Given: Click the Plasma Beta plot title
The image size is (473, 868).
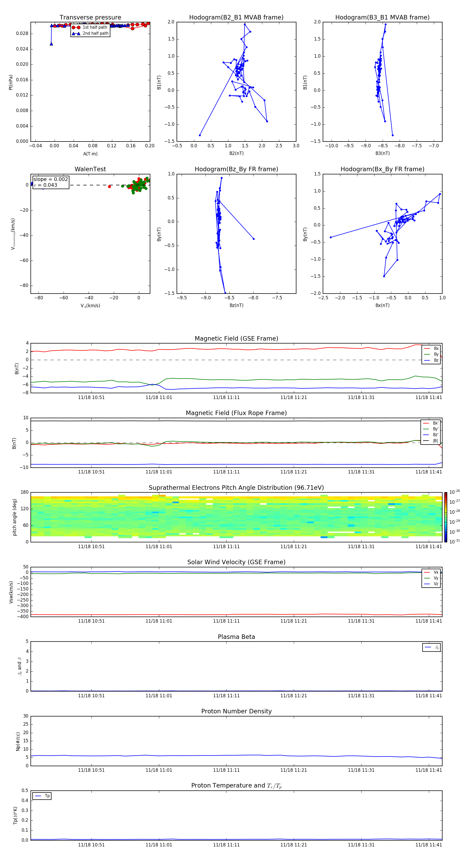Looking at the screenshot, I should 236,637.
